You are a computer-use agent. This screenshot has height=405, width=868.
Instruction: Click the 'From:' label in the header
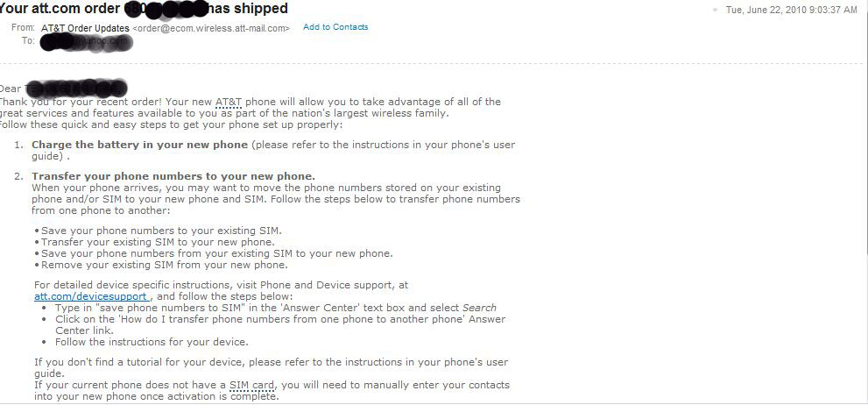click(23, 28)
